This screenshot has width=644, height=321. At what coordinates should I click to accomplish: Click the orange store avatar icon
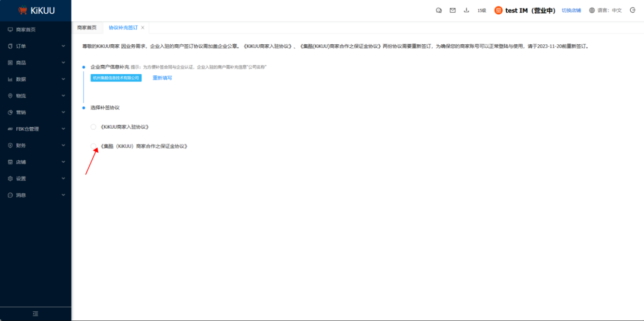click(x=498, y=10)
